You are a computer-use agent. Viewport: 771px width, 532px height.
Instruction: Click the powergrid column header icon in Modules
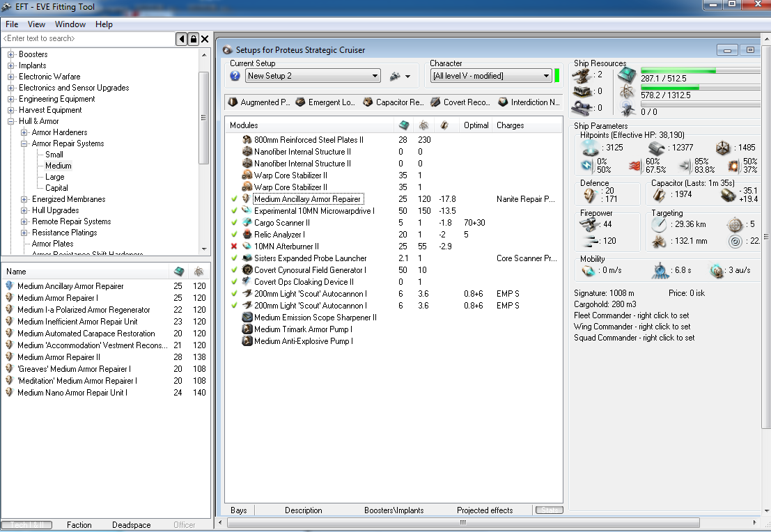coord(423,125)
